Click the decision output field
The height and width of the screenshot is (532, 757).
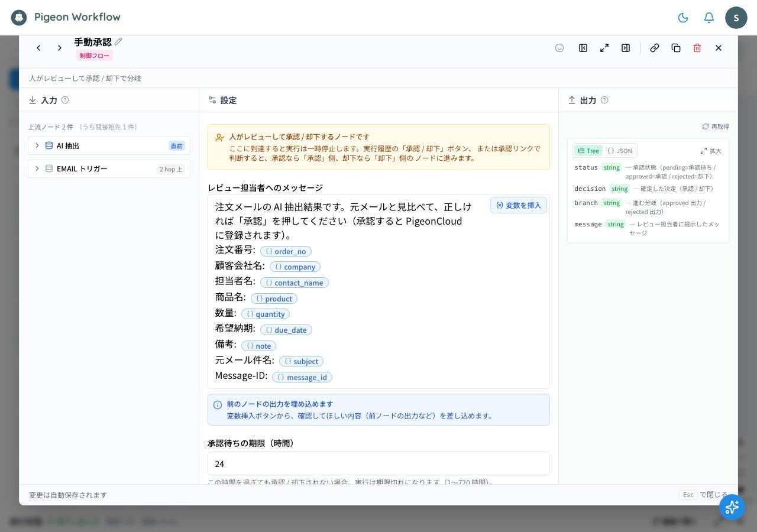(648, 189)
